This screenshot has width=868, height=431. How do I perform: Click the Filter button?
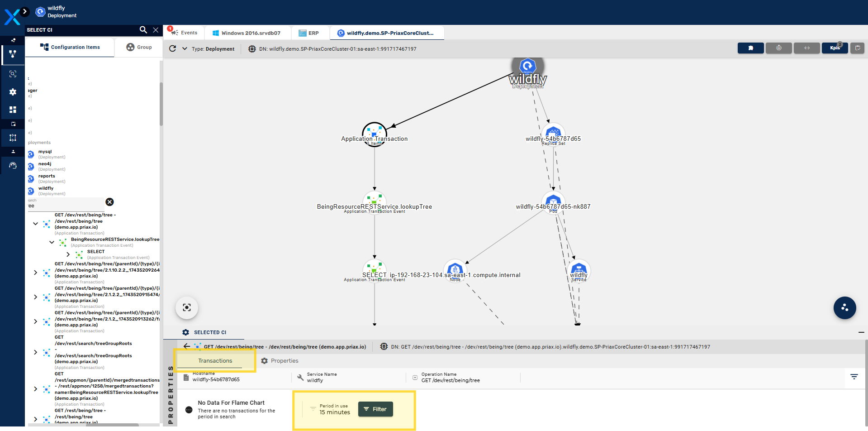[375, 409]
